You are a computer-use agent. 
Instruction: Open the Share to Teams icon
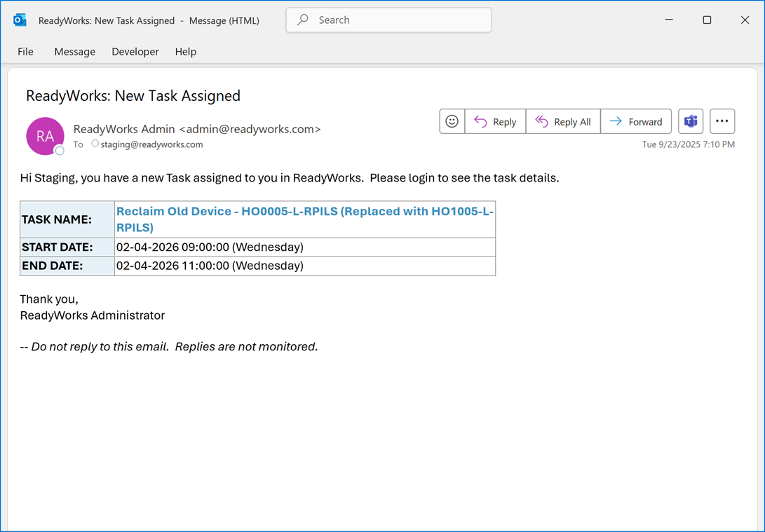pos(691,121)
